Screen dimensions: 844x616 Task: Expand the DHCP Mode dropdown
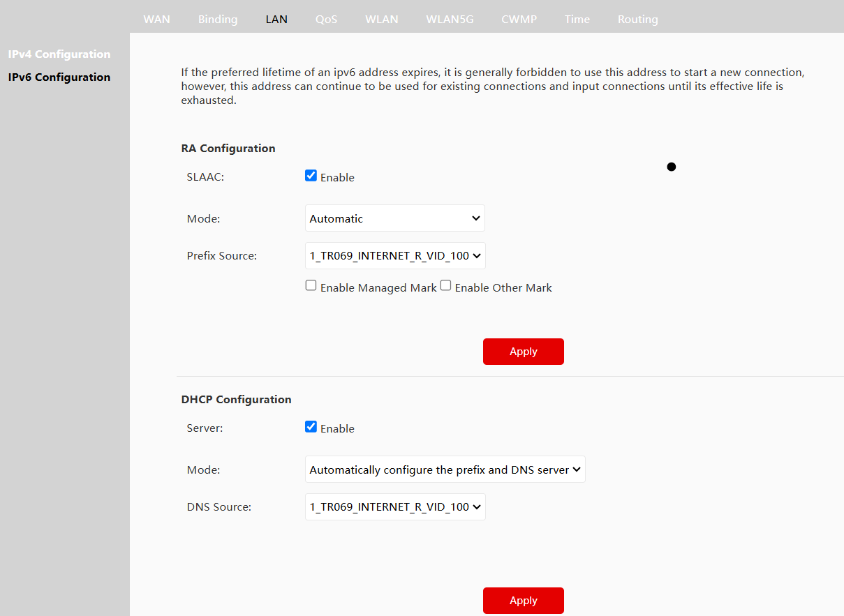click(445, 469)
